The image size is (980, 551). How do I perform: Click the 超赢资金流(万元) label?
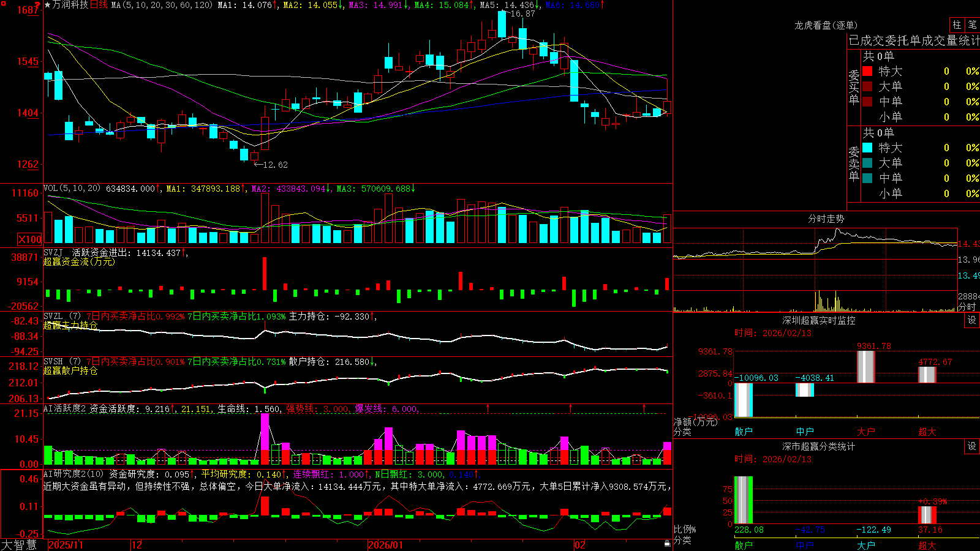(x=79, y=261)
